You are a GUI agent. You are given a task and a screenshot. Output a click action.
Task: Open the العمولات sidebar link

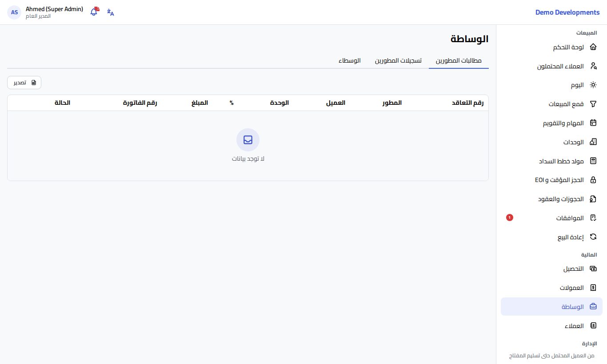coord(551,288)
